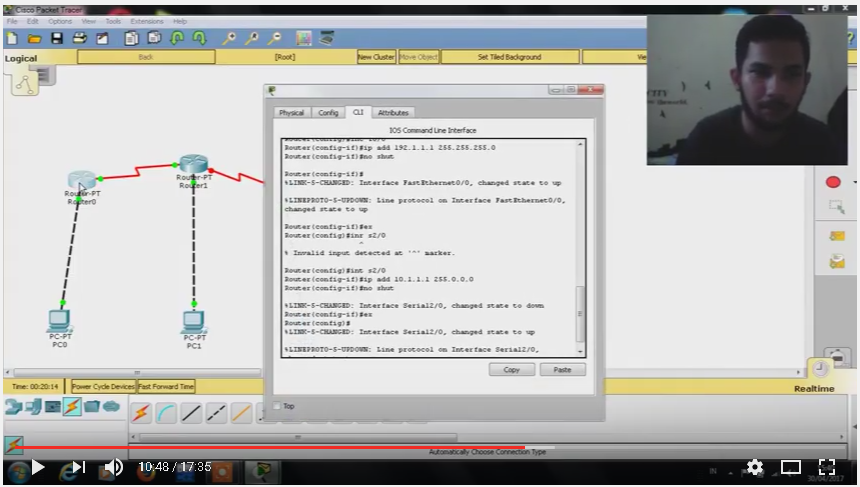This screenshot has width=860, height=487.
Task: Zoom out with the minus magnifier
Action: [x=274, y=38]
